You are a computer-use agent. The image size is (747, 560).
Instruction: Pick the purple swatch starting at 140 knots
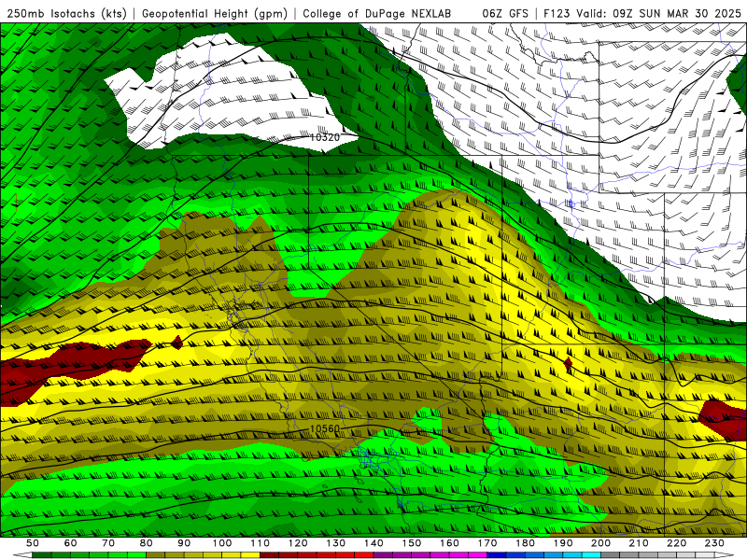pyautogui.click(x=383, y=555)
